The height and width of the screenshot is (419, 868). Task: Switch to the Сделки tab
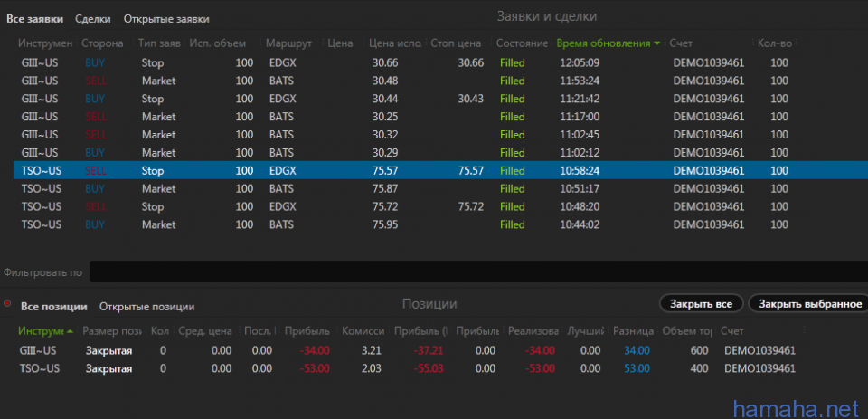click(93, 18)
